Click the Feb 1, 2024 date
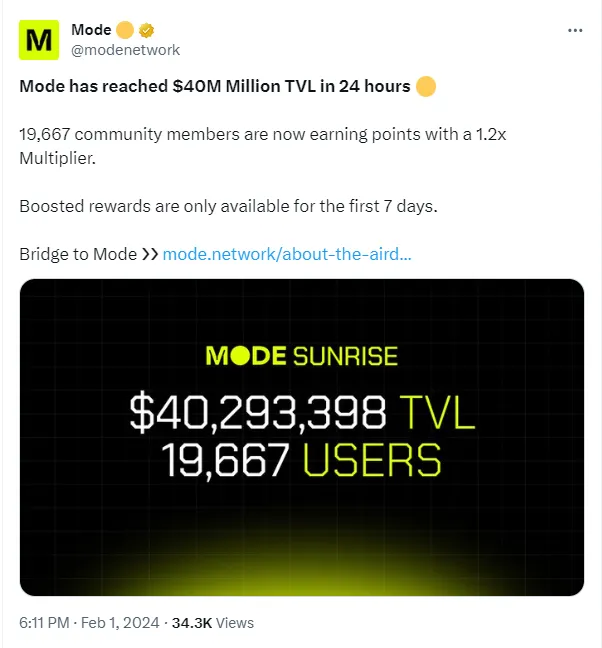602x648 pixels. 120,622
